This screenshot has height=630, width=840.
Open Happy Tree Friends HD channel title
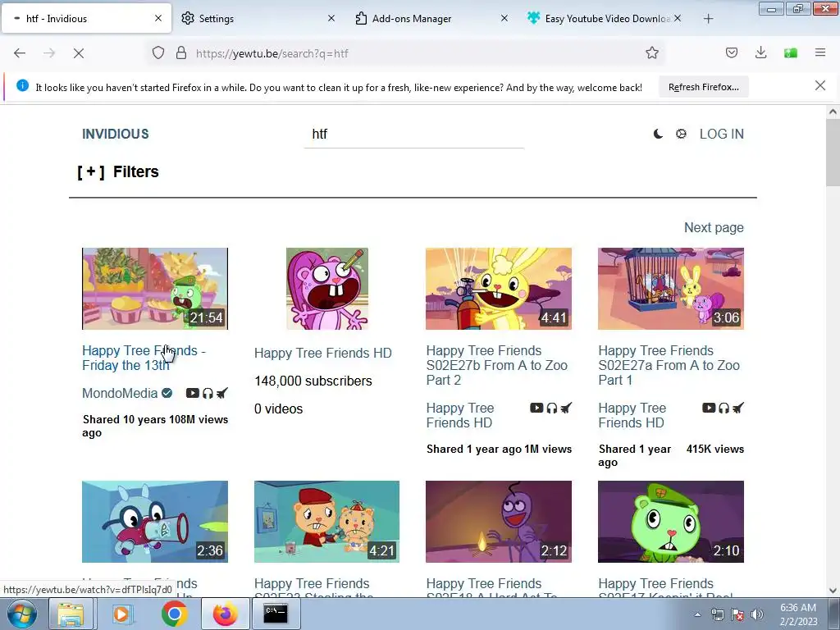(323, 353)
